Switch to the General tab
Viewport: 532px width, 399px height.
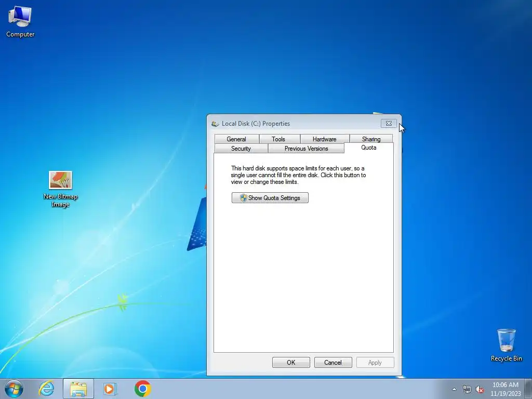236,139
